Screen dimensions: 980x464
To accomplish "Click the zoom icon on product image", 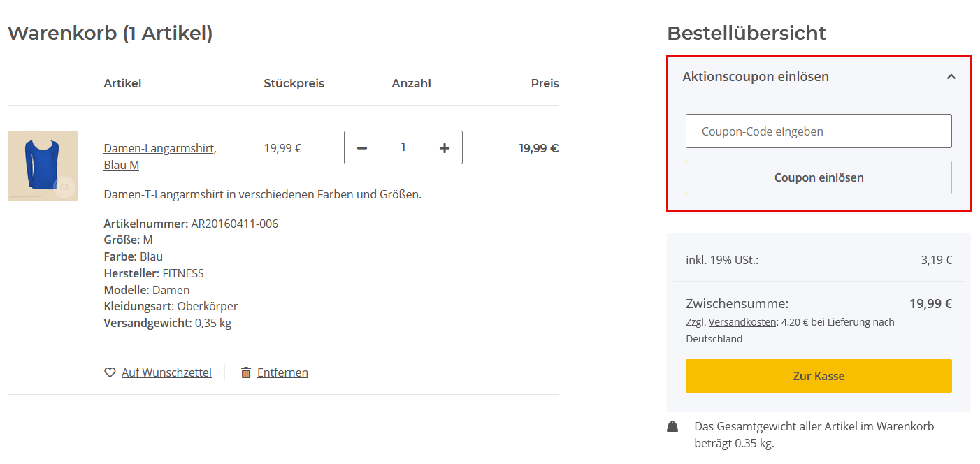I will (64, 187).
